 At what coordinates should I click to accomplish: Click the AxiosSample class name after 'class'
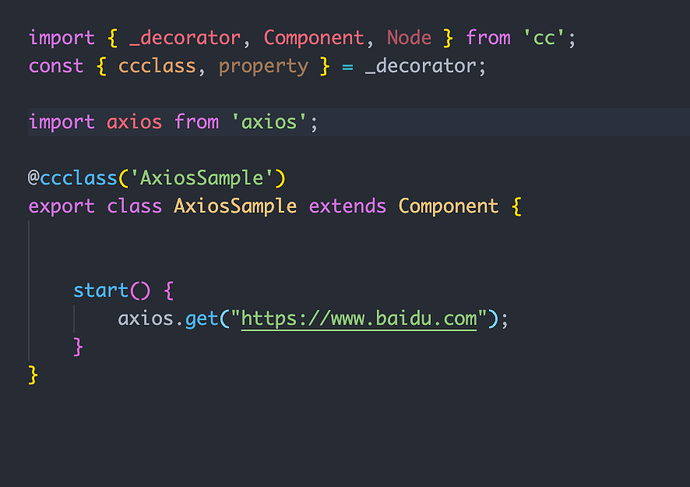[235, 207]
